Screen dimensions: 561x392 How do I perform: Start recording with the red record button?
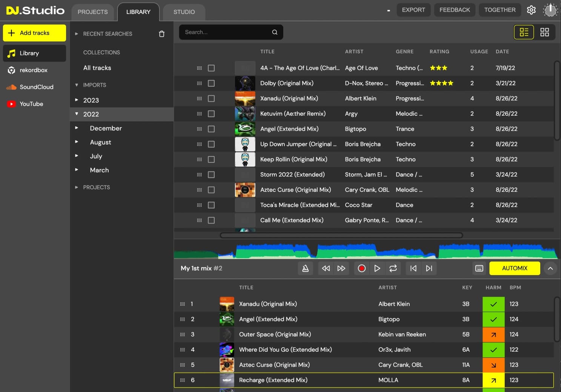(361, 268)
